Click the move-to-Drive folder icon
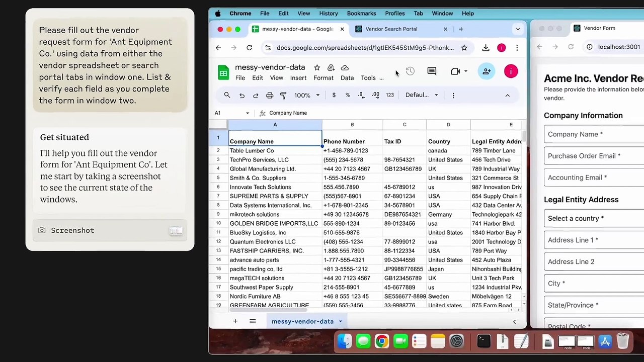The image size is (644, 362). click(x=331, y=67)
